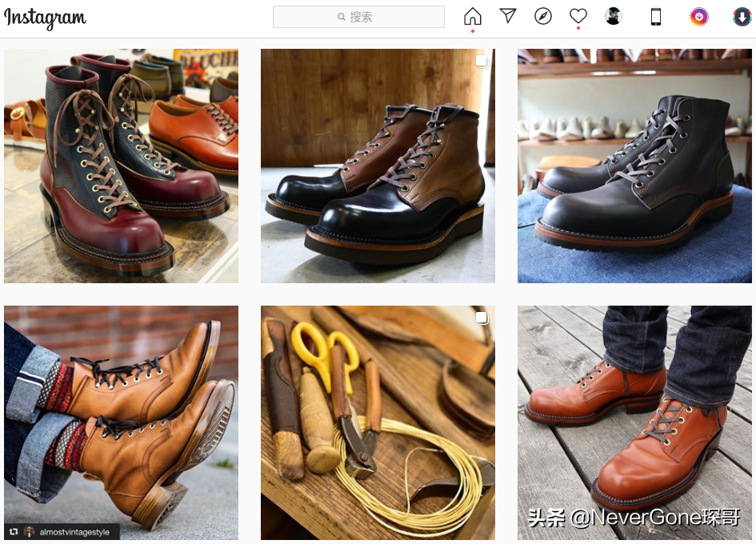Click the almostvintagestyle username label
756x544 pixels.
tap(74, 532)
